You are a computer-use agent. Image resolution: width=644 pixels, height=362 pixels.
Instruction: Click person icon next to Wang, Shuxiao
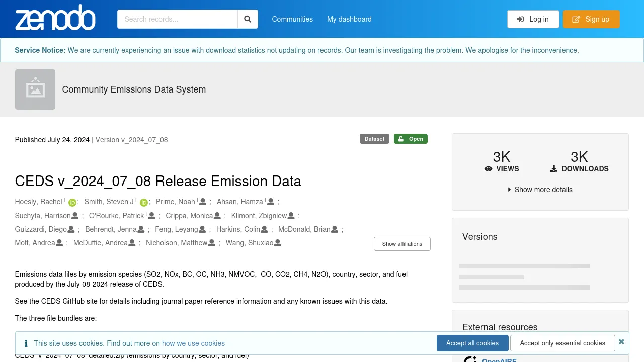click(x=278, y=243)
